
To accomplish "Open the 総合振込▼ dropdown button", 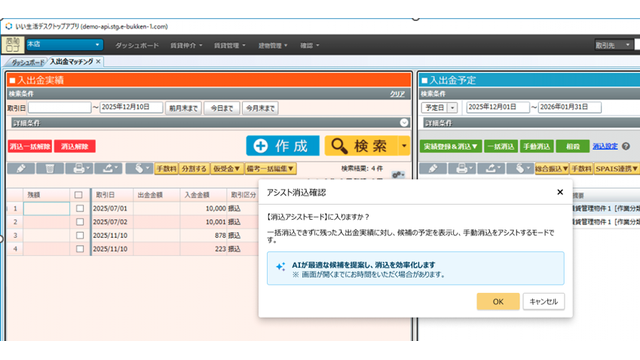I will tap(551, 169).
